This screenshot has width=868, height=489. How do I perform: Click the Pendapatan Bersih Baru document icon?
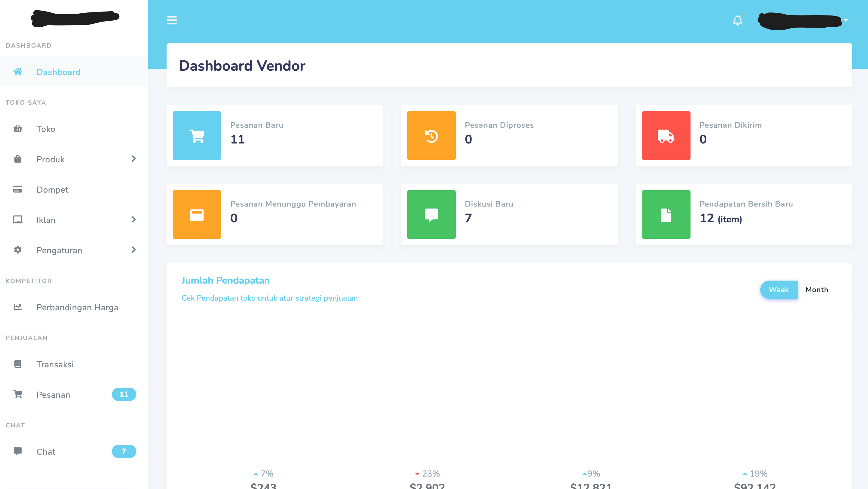coord(666,214)
